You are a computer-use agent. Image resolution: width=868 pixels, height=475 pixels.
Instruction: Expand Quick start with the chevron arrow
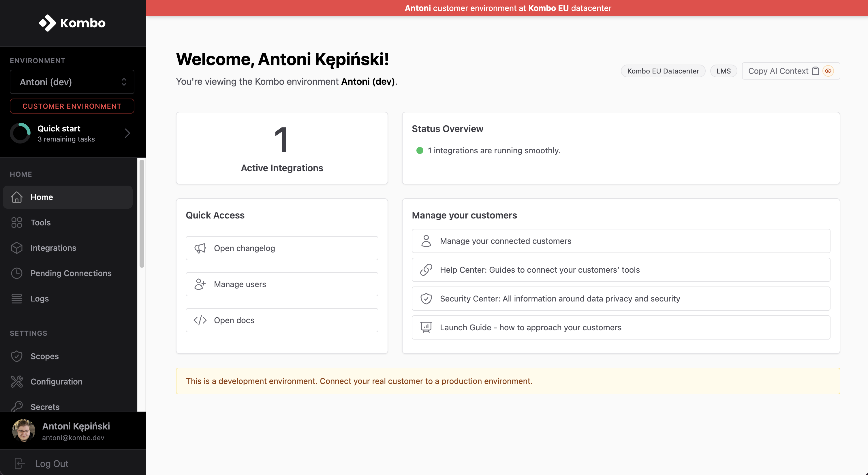(x=127, y=133)
